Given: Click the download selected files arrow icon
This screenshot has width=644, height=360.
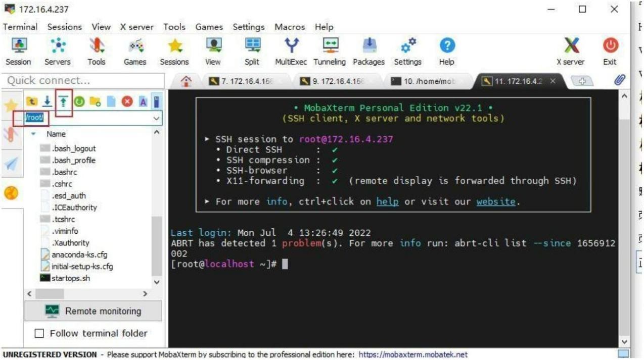Looking at the screenshot, I should (47, 101).
